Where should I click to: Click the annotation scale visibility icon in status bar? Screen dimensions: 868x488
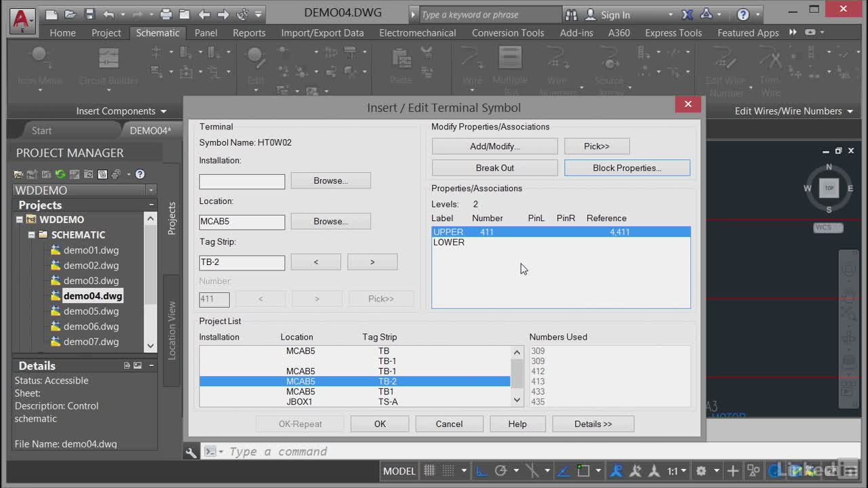(616, 470)
